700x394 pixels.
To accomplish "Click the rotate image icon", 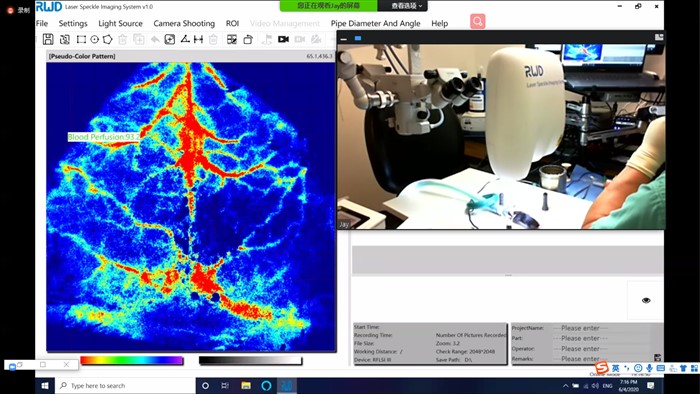I will click(x=248, y=39).
